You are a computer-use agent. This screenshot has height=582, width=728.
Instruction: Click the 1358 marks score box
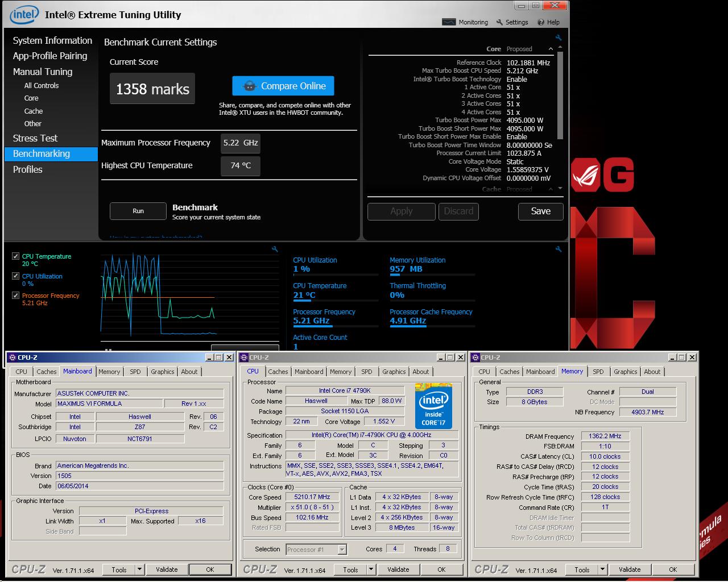coord(152,89)
